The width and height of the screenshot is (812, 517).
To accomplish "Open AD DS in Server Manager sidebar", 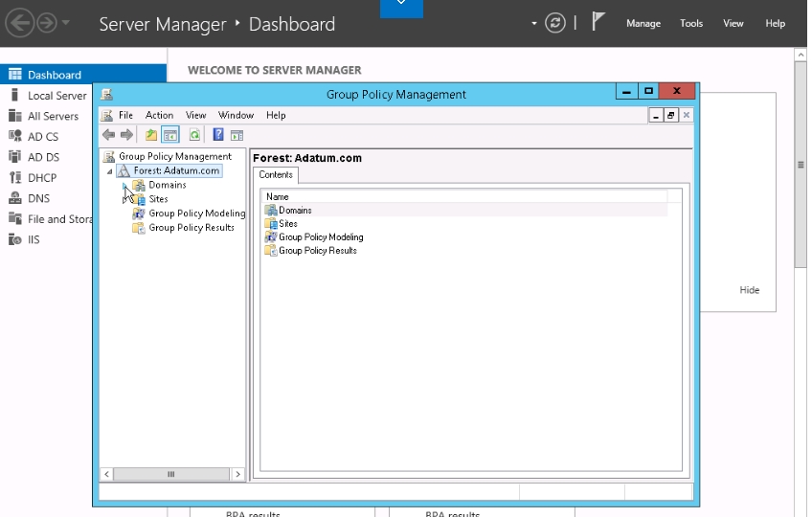I will 43,157.
